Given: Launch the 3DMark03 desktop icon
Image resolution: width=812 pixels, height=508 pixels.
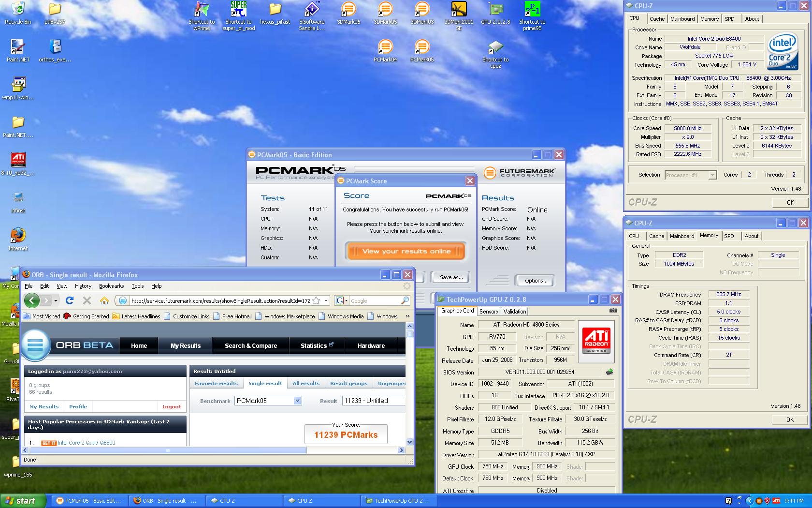Looking at the screenshot, I should 422,13.
